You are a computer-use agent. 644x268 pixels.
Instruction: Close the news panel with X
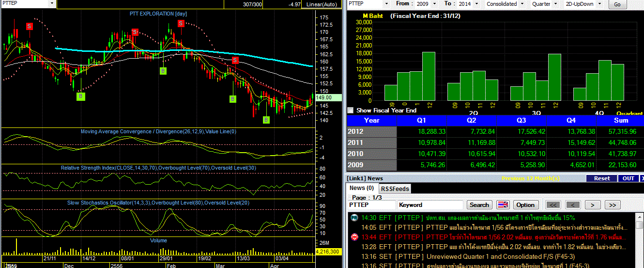642,178
